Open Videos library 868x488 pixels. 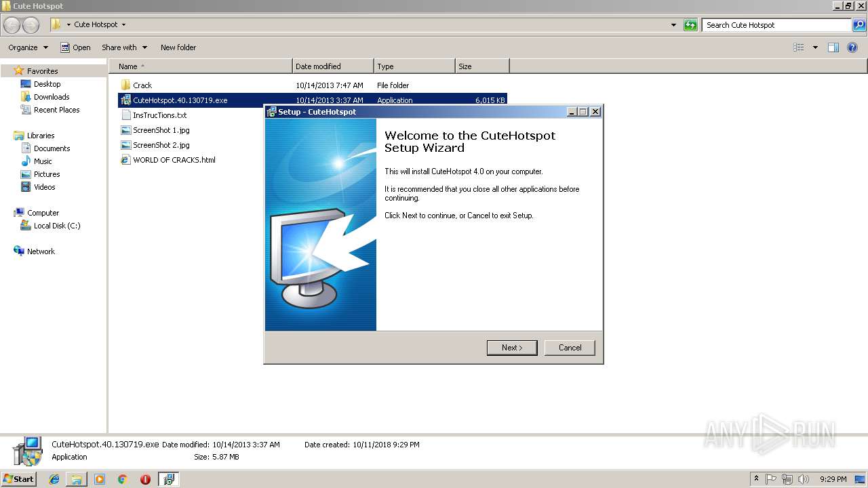pyautogui.click(x=44, y=187)
